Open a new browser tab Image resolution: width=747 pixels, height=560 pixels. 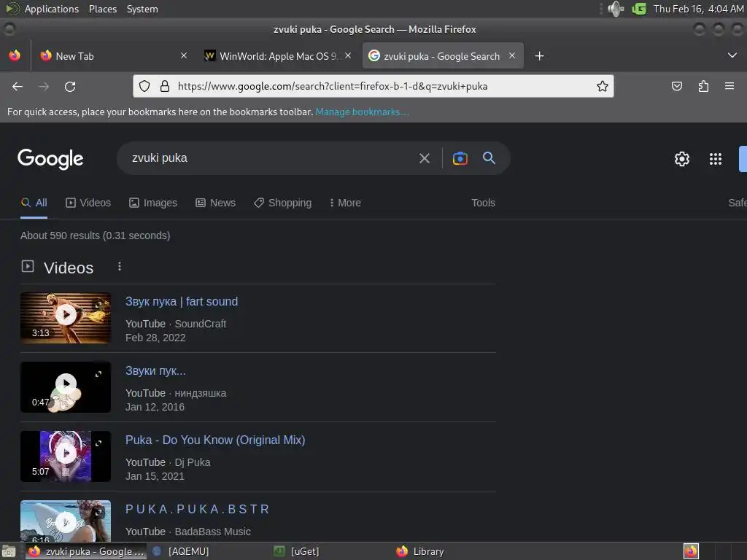[539, 56]
